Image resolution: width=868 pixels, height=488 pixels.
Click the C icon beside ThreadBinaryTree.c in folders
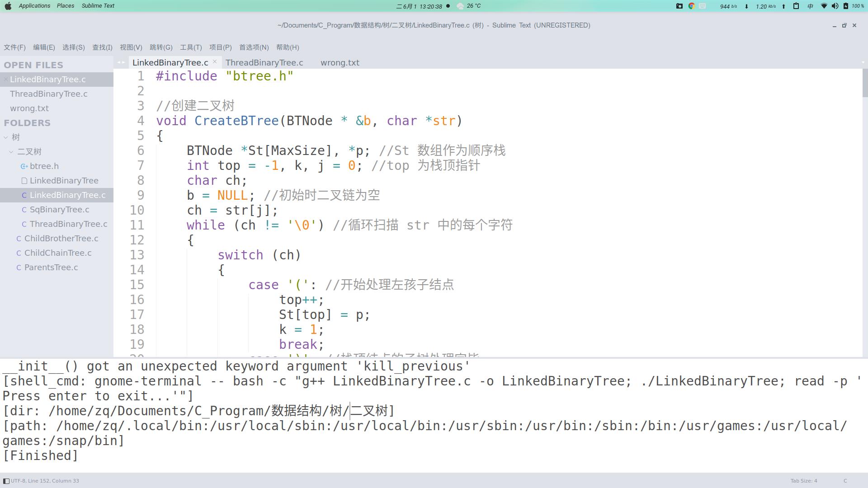click(x=24, y=224)
